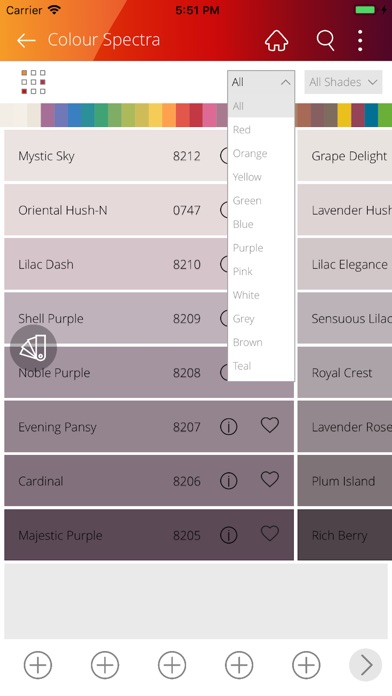Switch to the grid view icon
This screenshot has height=696, width=392.
tap(33, 82)
